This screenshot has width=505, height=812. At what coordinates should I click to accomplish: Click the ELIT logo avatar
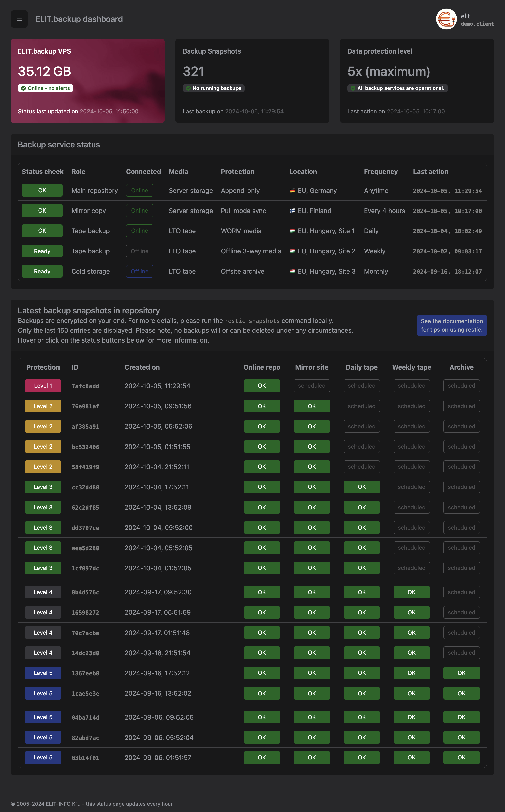pos(446,19)
